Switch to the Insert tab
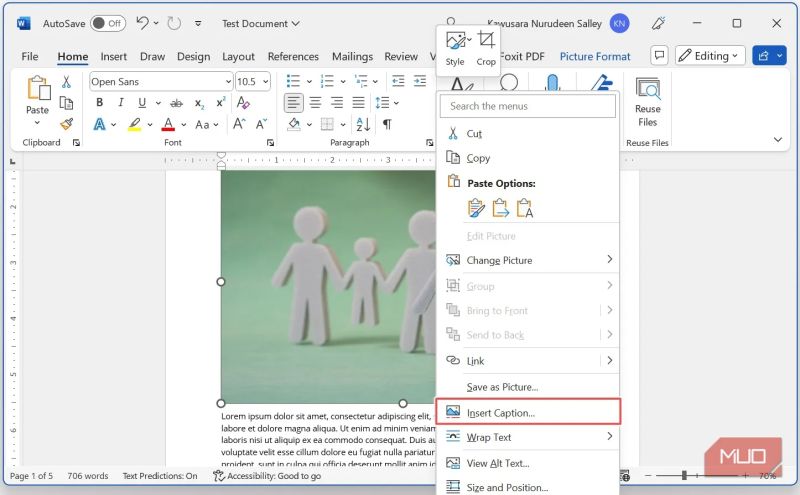 pyautogui.click(x=113, y=56)
